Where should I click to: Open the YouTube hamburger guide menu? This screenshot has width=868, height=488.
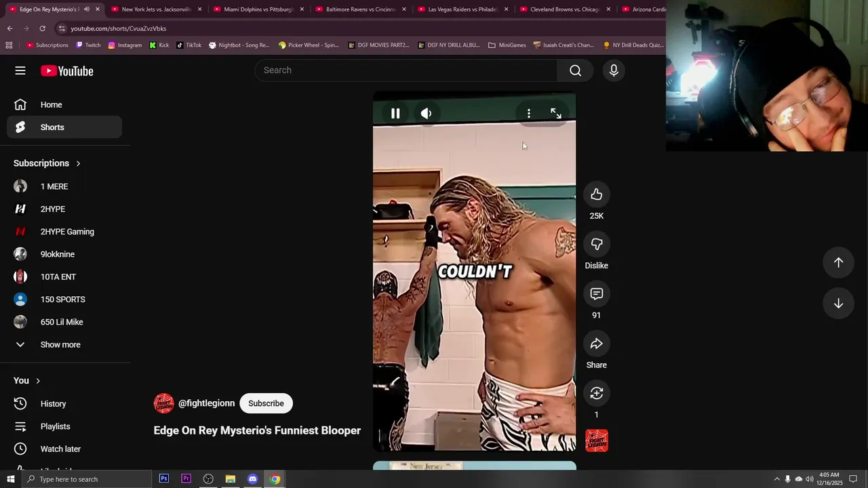[x=20, y=70]
